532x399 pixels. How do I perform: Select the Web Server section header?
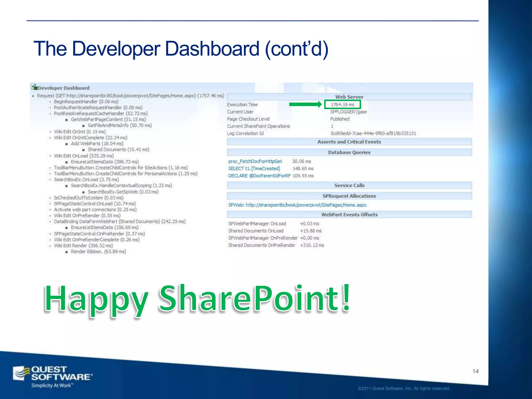click(x=349, y=97)
